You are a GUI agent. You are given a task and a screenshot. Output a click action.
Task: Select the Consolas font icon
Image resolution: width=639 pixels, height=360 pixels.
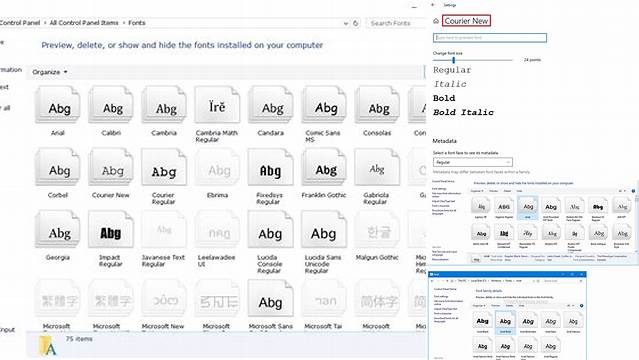[377, 105]
